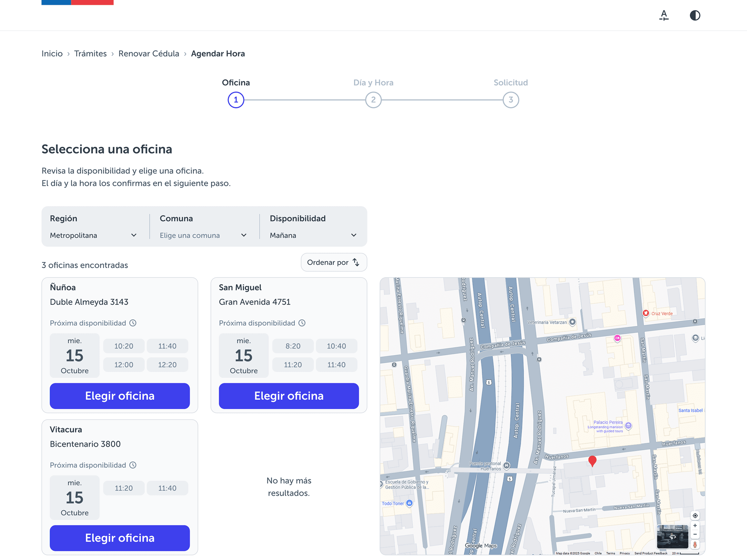Open the Región dropdown showing Metropolitana
This screenshot has width=747, height=560.
point(94,235)
